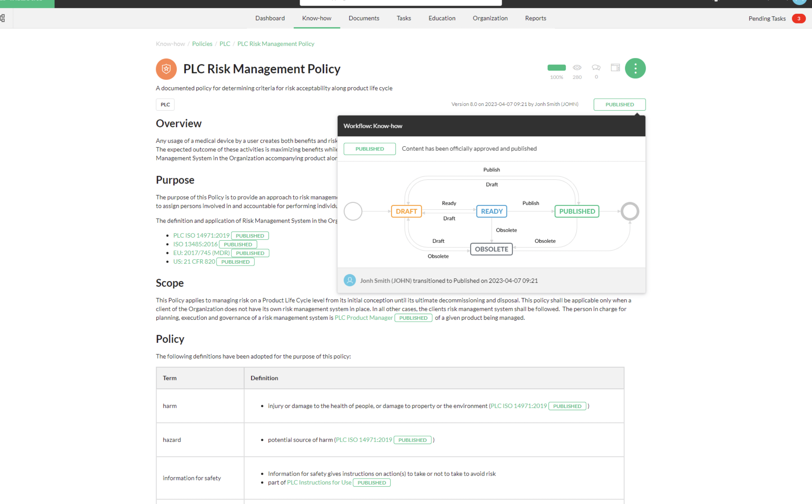This screenshot has width=812, height=504.
Task: Follow the PLC Instructions for Use link
Action: pyautogui.click(x=319, y=482)
